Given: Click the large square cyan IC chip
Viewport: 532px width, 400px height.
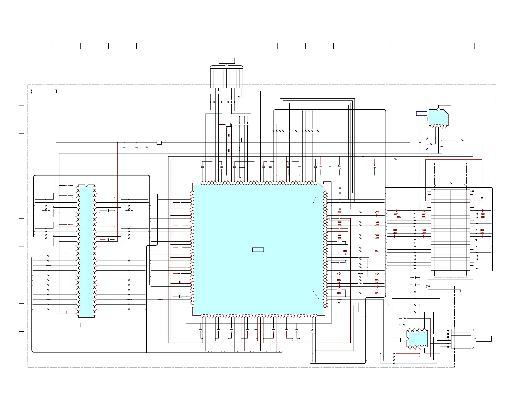Looking at the screenshot, I should click(x=259, y=249).
